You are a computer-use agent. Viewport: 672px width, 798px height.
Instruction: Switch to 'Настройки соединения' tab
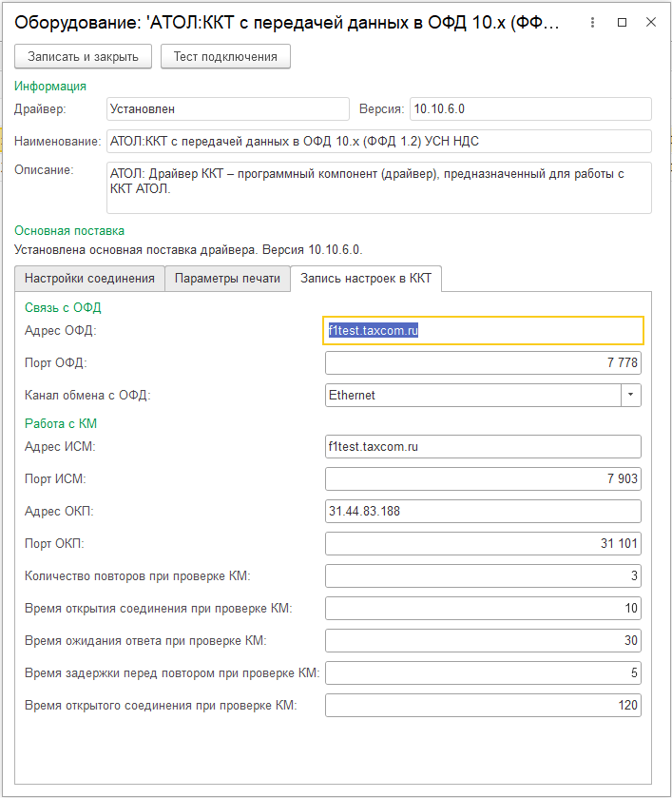point(89,279)
